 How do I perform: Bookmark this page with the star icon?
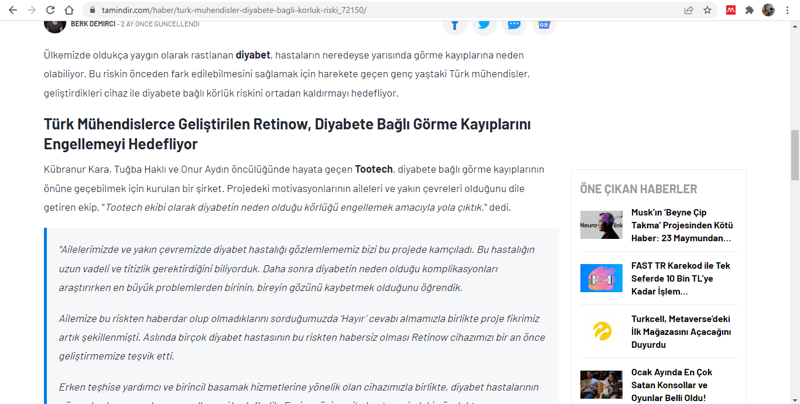click(x=708, y=10)
